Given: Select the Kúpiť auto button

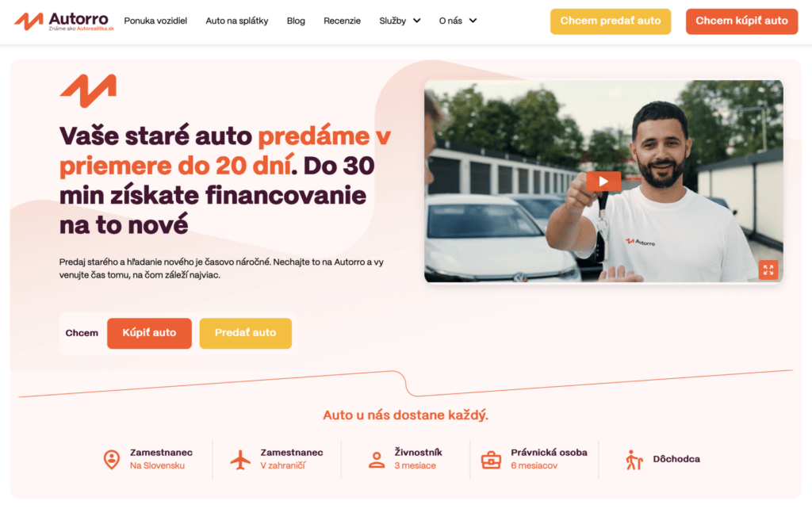Looking at the screenshot, I should pyautogui.click(x=149, y=333).
